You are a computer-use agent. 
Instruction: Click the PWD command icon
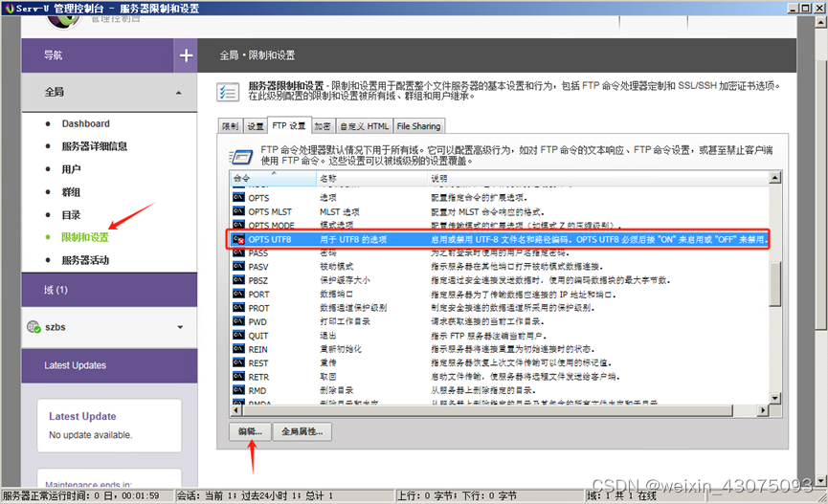[238, 321]
